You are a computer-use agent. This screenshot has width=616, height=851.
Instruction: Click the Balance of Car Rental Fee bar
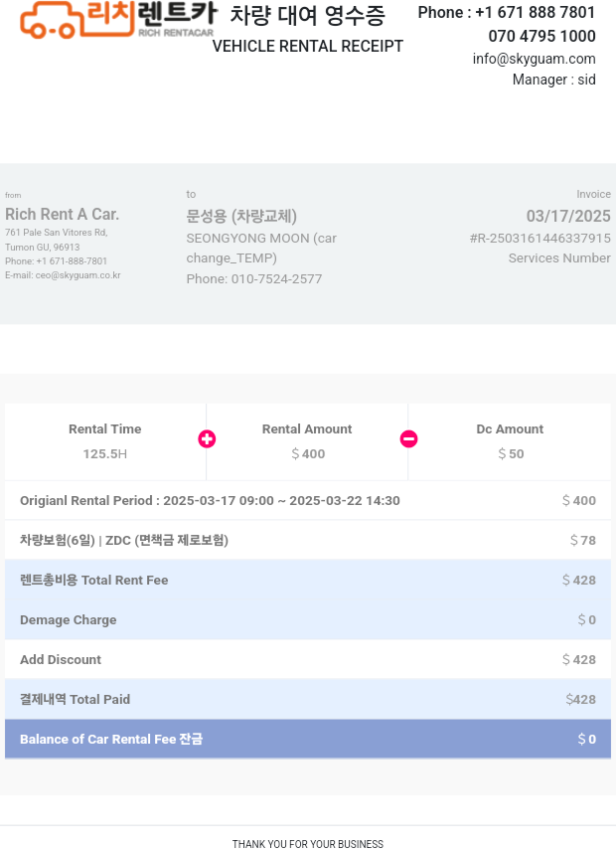308,739
